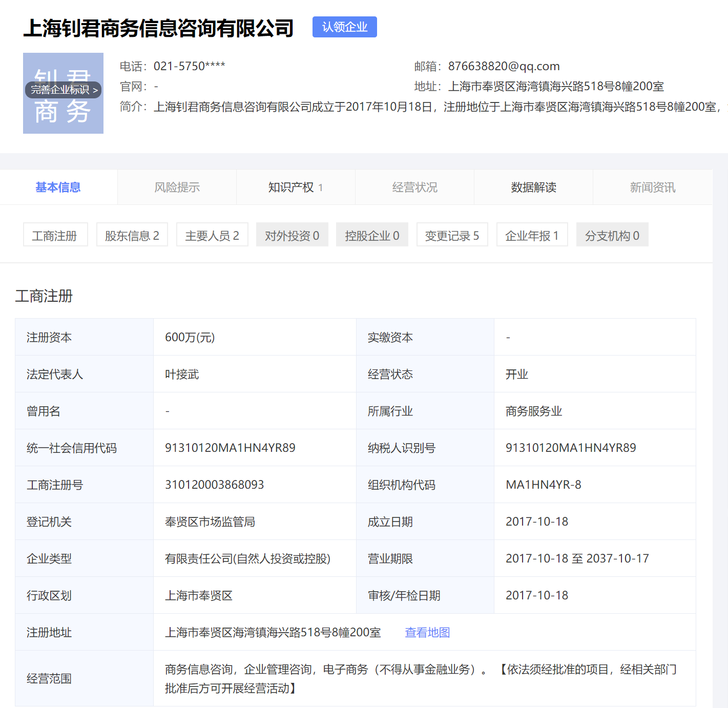Open the 经营状况 tab
The image size is (728, 708).
pos(414,187)
